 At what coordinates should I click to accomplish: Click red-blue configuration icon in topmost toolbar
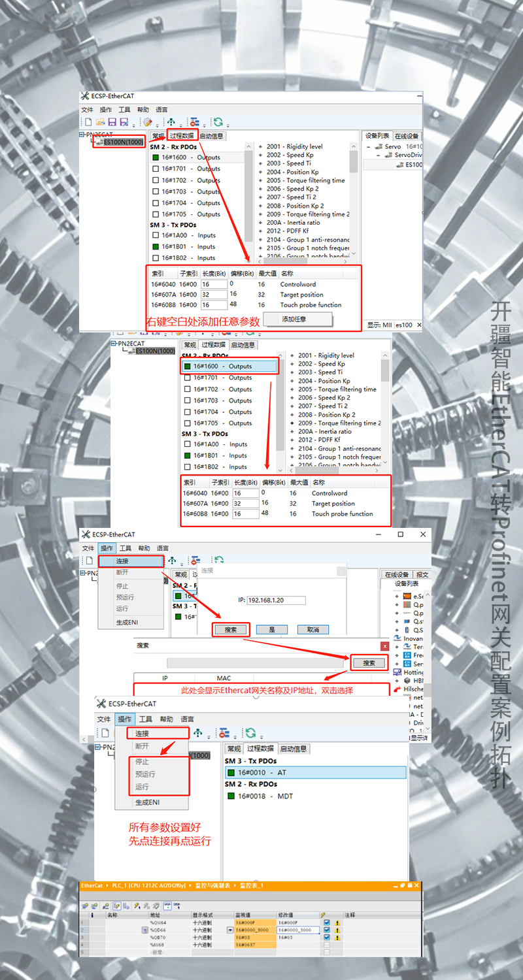[x=194, y=122]
